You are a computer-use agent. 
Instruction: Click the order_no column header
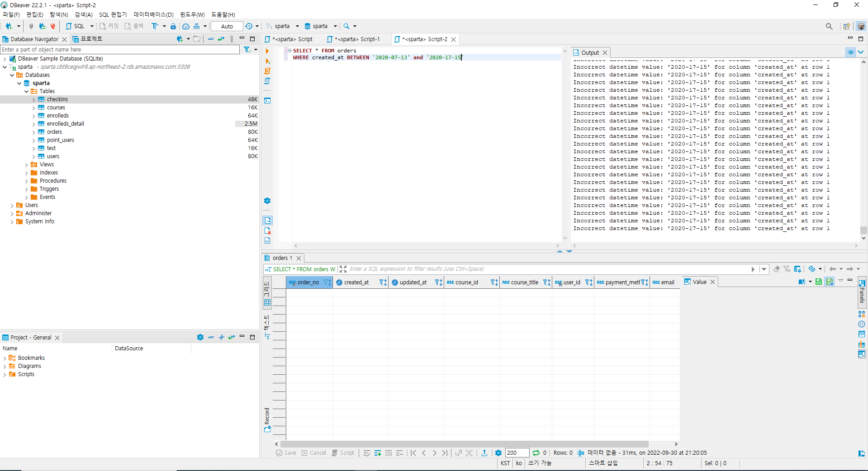tap(309, 282)
